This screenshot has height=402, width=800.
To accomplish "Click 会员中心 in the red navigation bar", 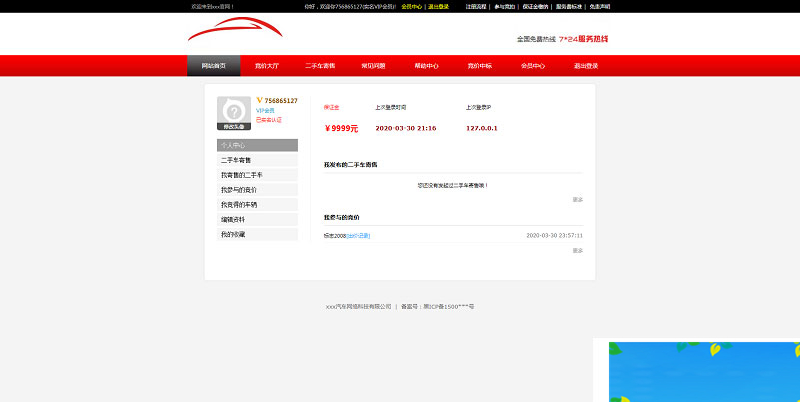I will 533,66.
